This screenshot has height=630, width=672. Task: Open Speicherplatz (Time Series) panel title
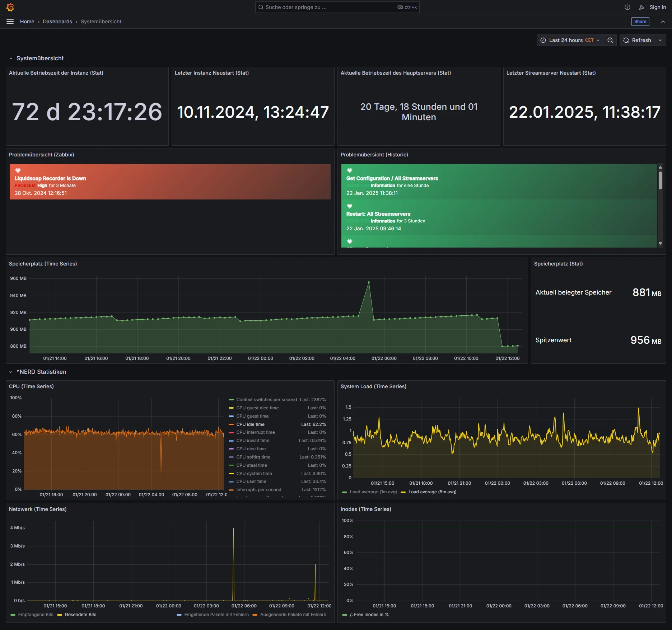43,264
